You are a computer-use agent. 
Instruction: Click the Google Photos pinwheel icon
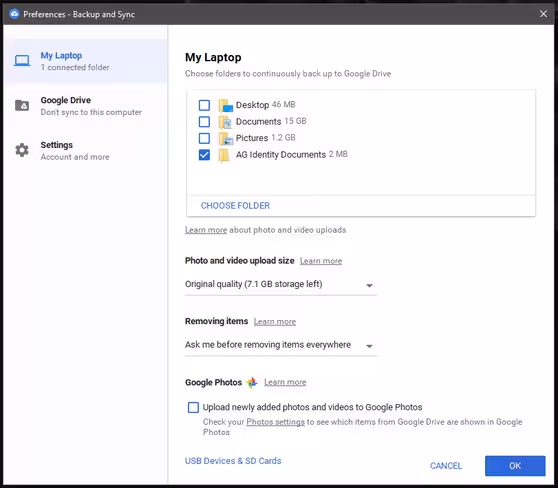tap(252, 383)
